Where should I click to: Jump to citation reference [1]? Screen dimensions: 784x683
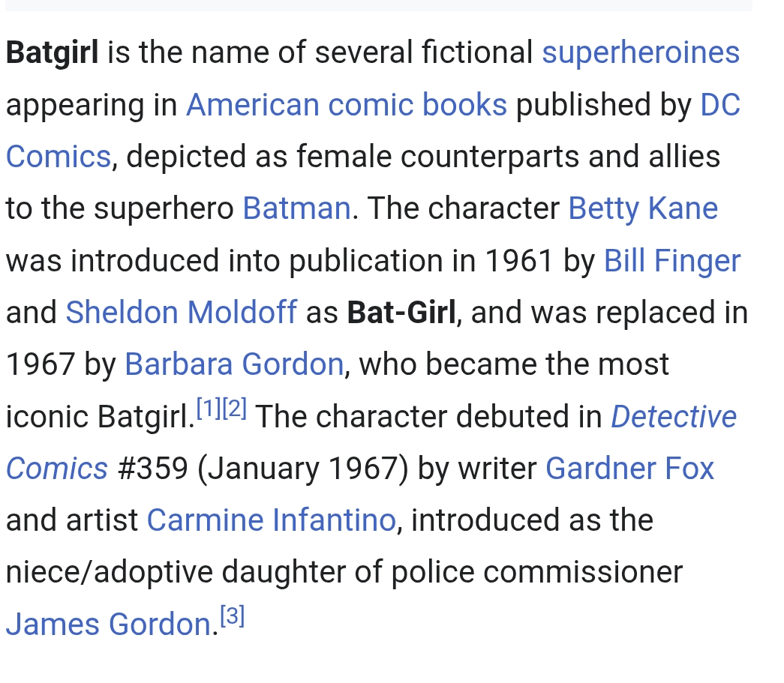209,408
